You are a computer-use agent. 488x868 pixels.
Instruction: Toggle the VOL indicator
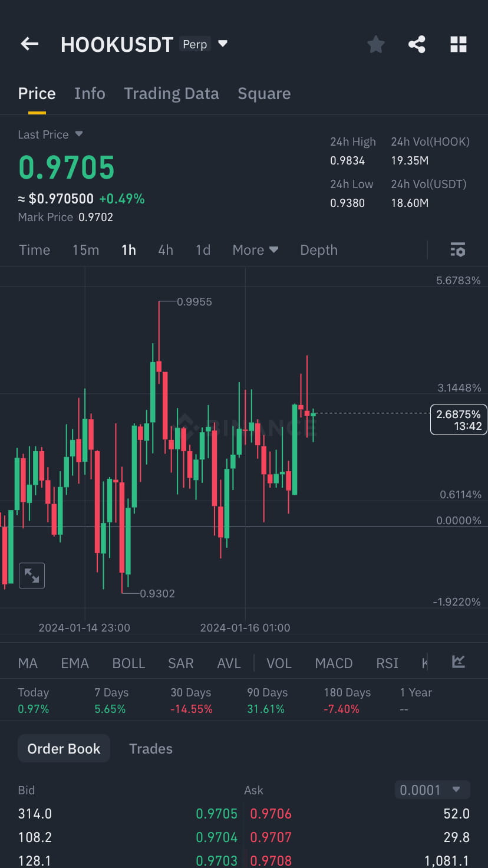[279, 663]
